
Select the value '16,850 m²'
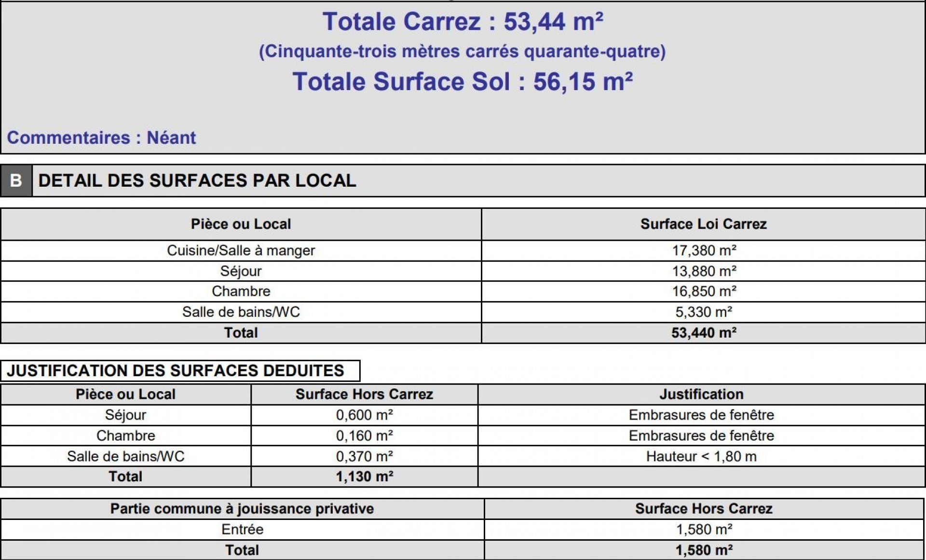[x=704, y=291]
